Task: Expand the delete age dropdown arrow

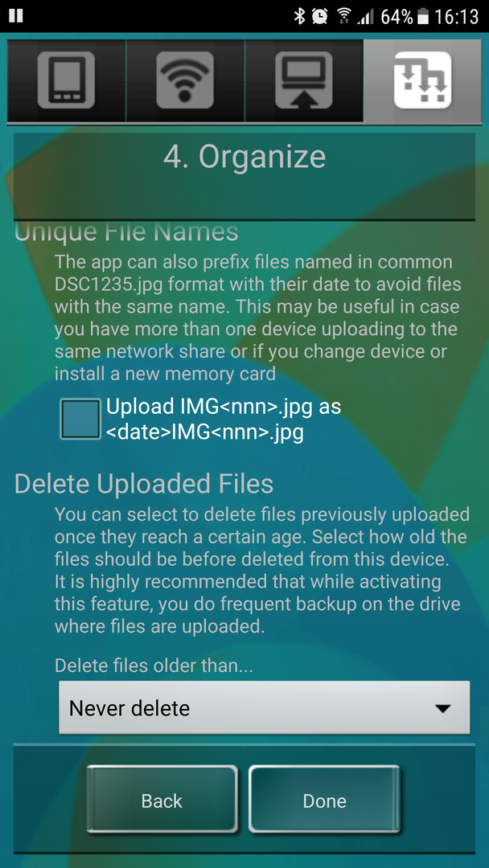Action: [x=442, y=709]
